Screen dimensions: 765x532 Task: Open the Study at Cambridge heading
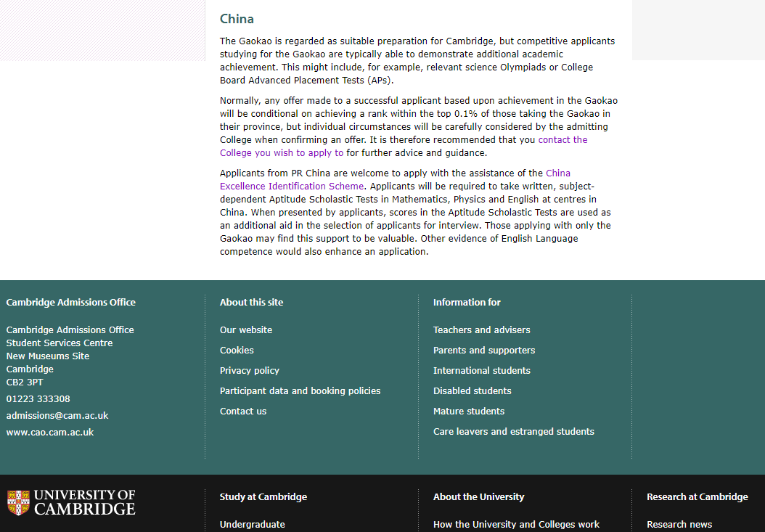tap(263, 497)
